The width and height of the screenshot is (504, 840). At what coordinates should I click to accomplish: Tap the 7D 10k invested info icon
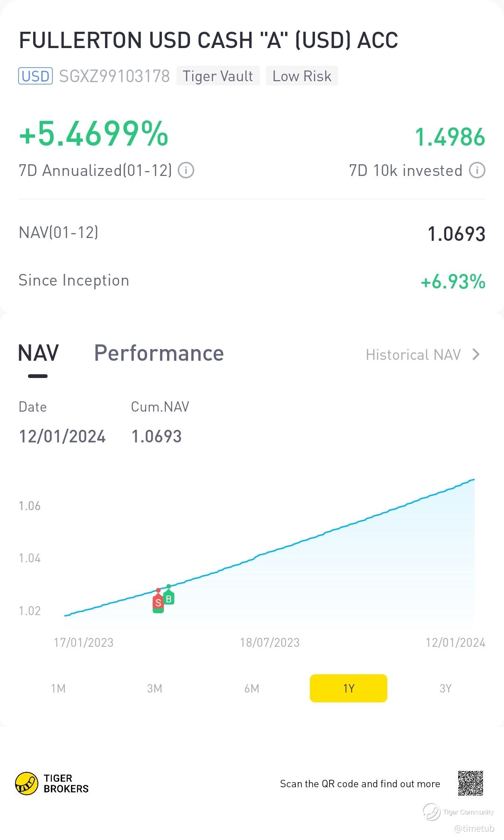tap(477, 170)
